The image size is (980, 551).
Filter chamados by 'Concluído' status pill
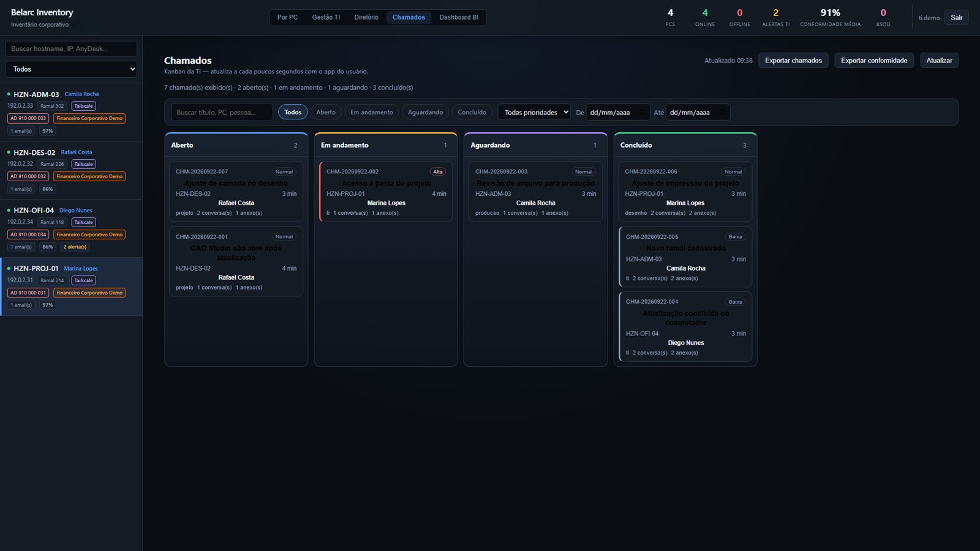[472, 112]
